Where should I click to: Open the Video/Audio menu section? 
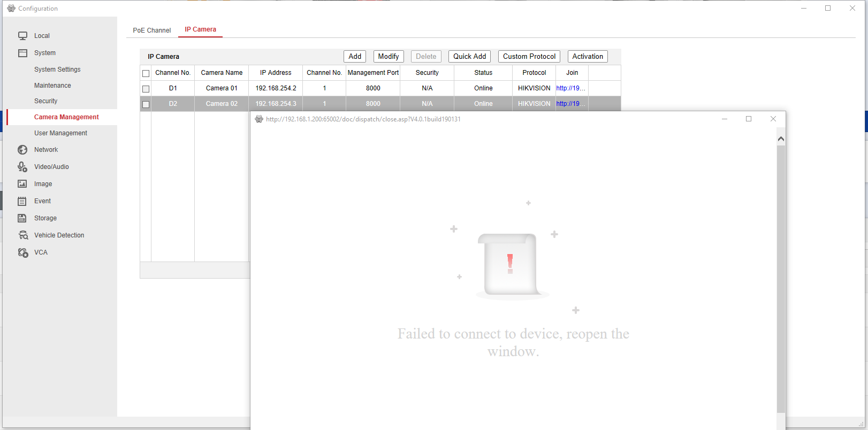[x=51, y=167]
